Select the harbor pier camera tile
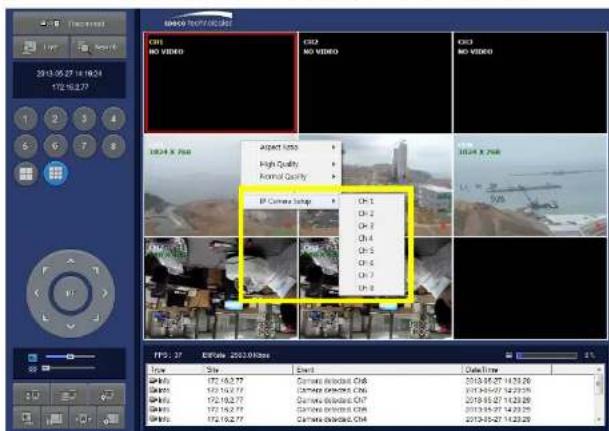609x431 pixels. 530,185
